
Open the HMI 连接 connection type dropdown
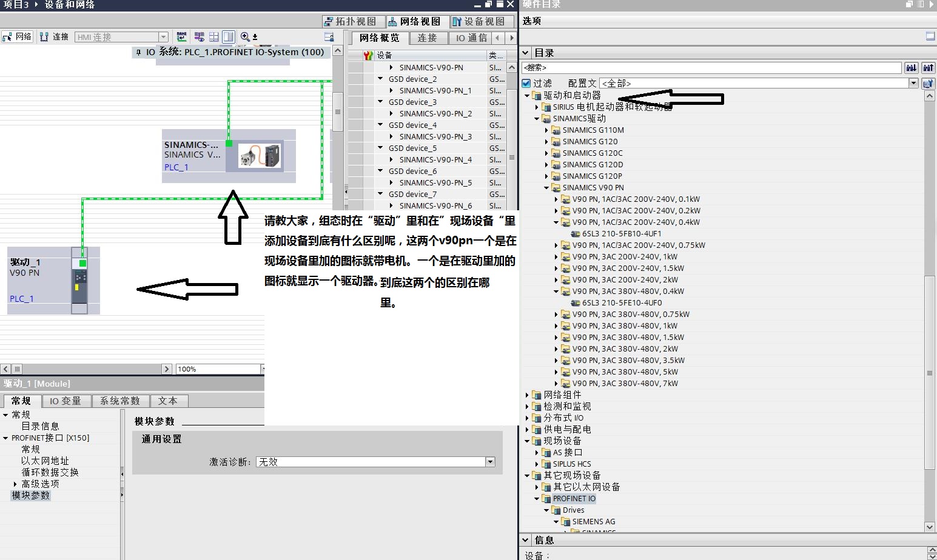[163, 37]
